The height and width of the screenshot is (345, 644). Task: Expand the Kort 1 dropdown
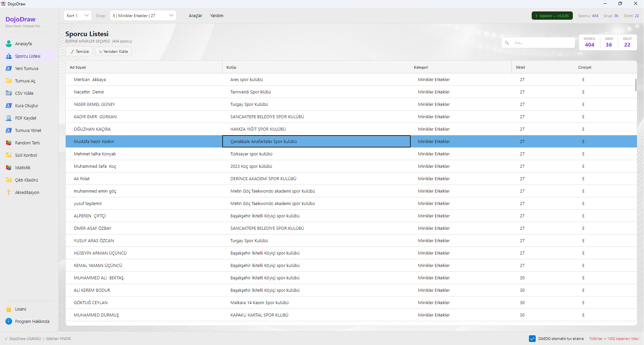(77, 15)
